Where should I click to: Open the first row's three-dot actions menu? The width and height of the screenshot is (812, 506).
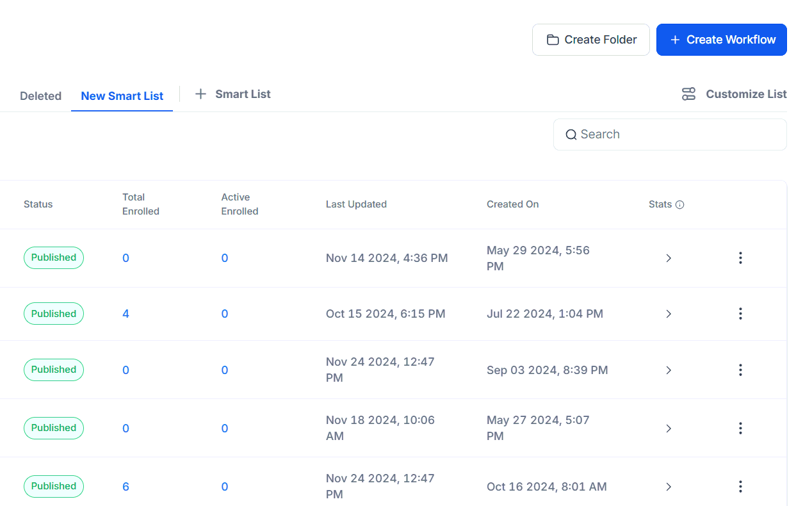click(x=740, y=257)
